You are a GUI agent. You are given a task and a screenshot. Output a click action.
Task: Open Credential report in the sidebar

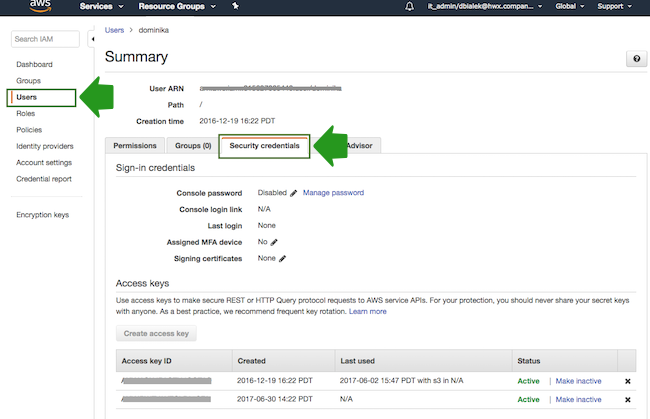click(x=43, y=179)
